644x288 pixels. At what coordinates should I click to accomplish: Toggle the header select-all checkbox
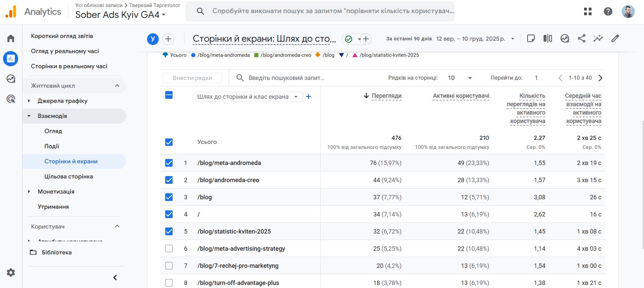pos(169,95)
